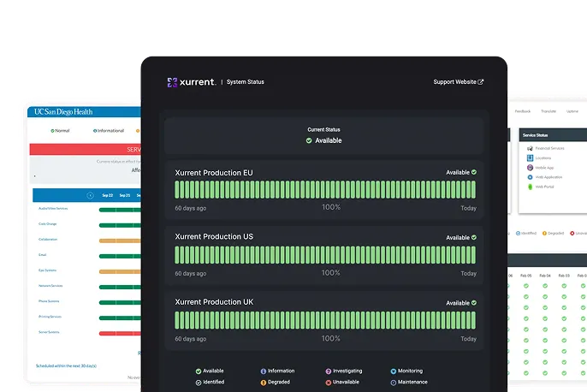
Task: Click the System Status label
Action: 246,81
